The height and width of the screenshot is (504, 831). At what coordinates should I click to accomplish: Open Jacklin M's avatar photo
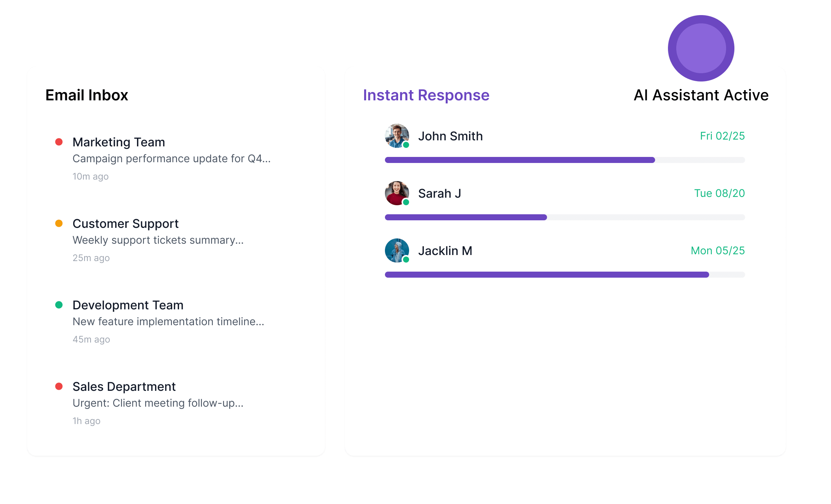coord(397,250)
